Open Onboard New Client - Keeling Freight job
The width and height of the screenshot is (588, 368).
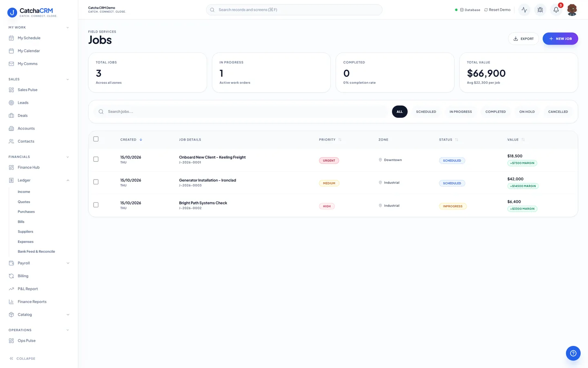[x=212, y=157]
